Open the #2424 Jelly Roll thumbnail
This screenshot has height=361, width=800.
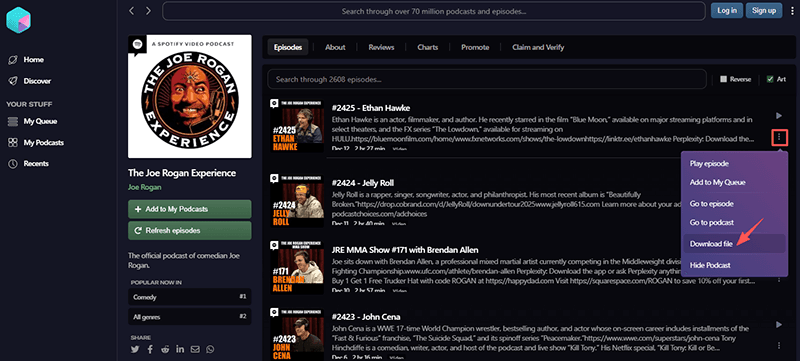click(297, 200)
